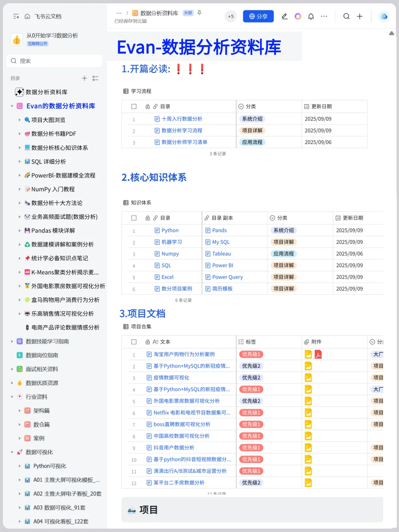Click the 学习流程 table view icon
The width and height of the screenshot is (399, 532).
[x=126, y=91]
